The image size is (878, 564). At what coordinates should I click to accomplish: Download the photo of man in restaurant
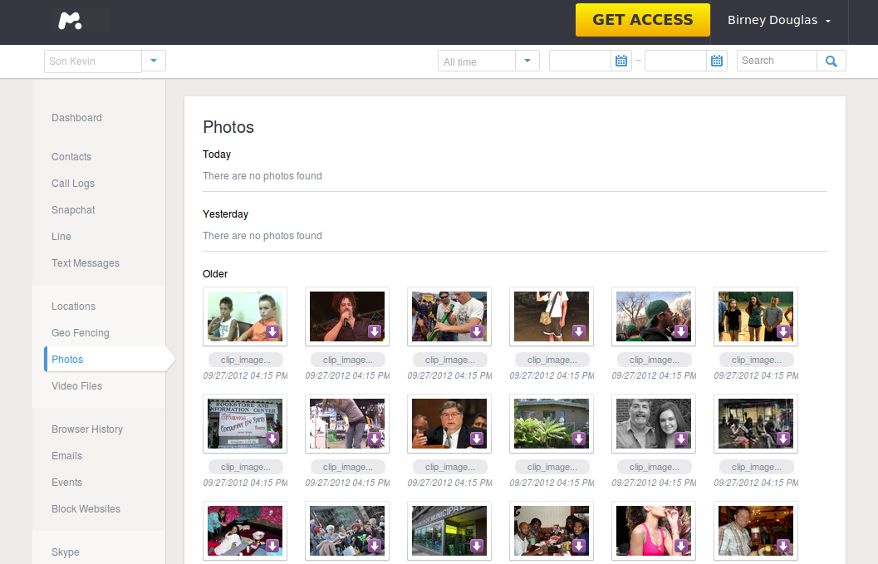point(783,546)
